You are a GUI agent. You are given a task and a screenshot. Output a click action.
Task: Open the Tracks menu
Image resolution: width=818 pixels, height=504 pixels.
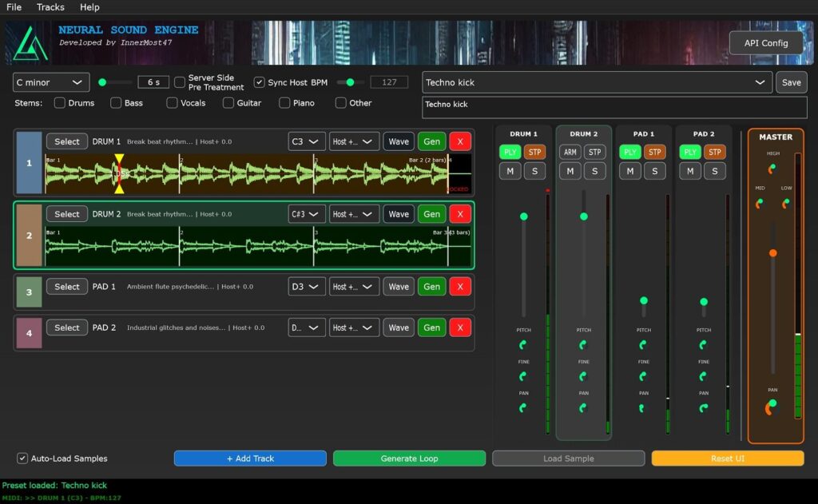[50, 7]
